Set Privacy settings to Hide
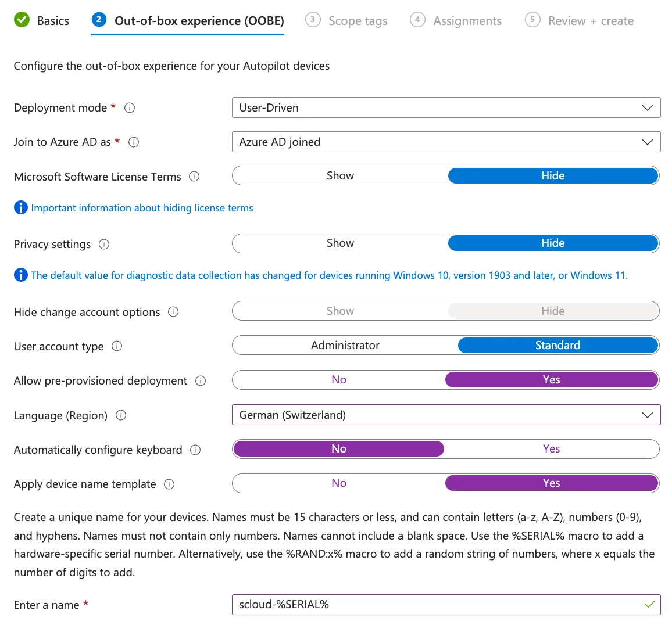 (x=553, y=243)
